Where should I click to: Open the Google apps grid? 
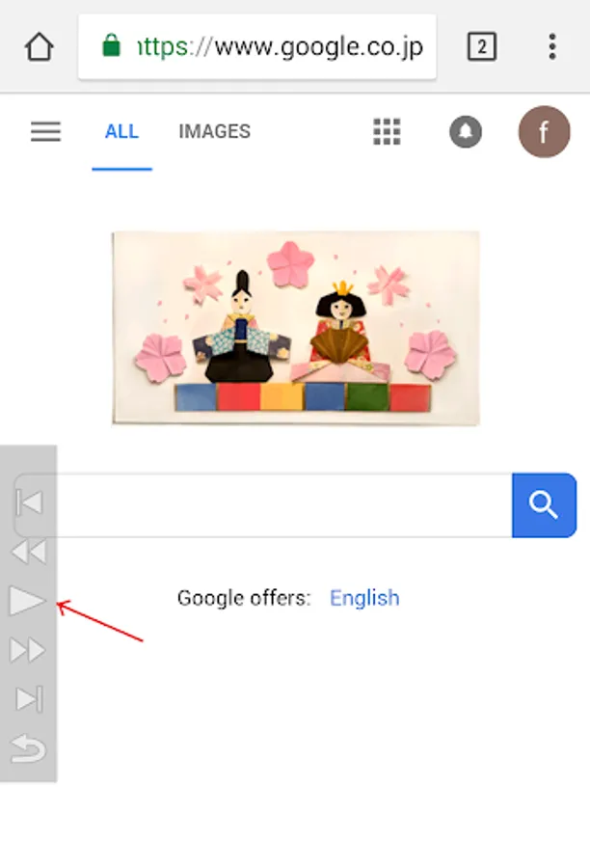click(x=387, y=132)
